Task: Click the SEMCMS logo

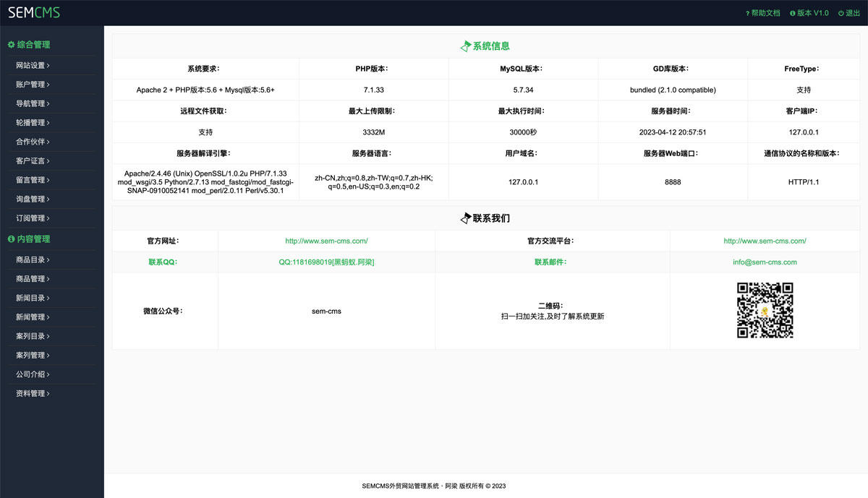Action: pos(34,12)
